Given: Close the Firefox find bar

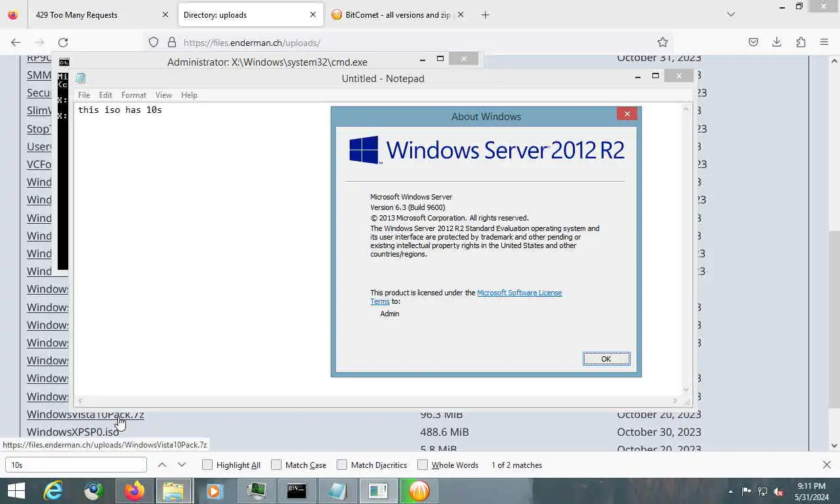Looking at the screenshot, I should (x=827, y=465).
